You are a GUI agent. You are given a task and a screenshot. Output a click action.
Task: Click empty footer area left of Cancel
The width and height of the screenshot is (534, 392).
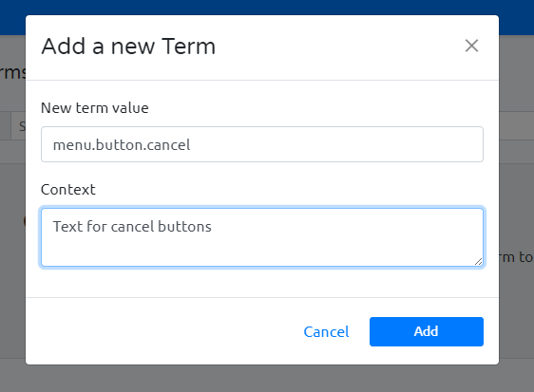click(x=163, y=332)
